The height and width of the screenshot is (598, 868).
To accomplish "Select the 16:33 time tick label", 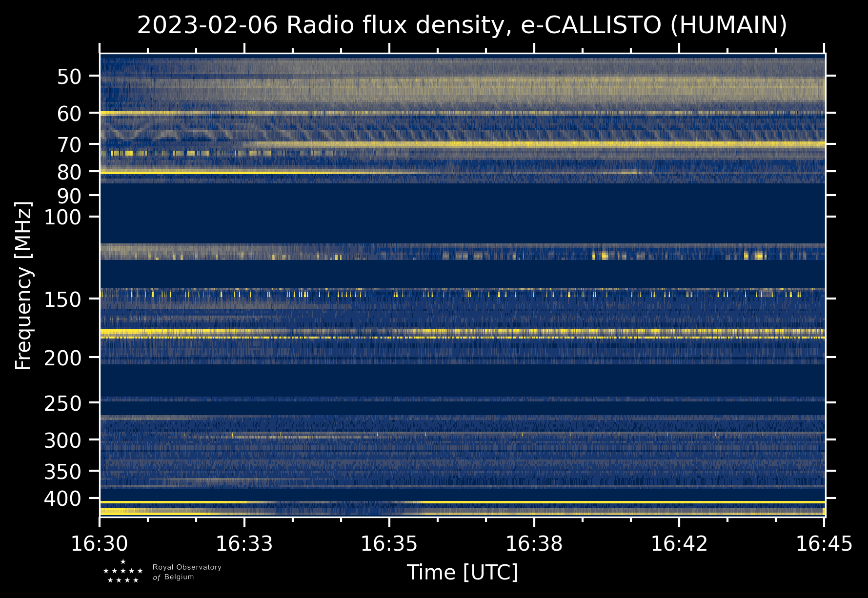I will (244, 543).
